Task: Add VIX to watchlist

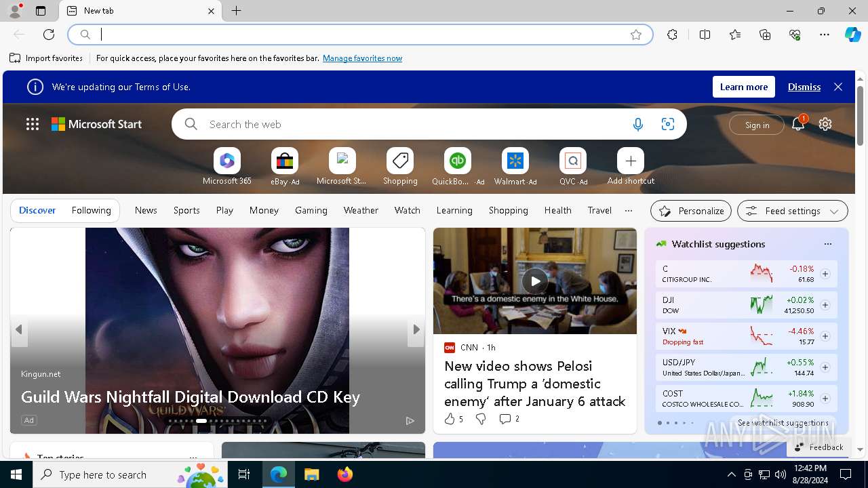Action: coord(825,336)
